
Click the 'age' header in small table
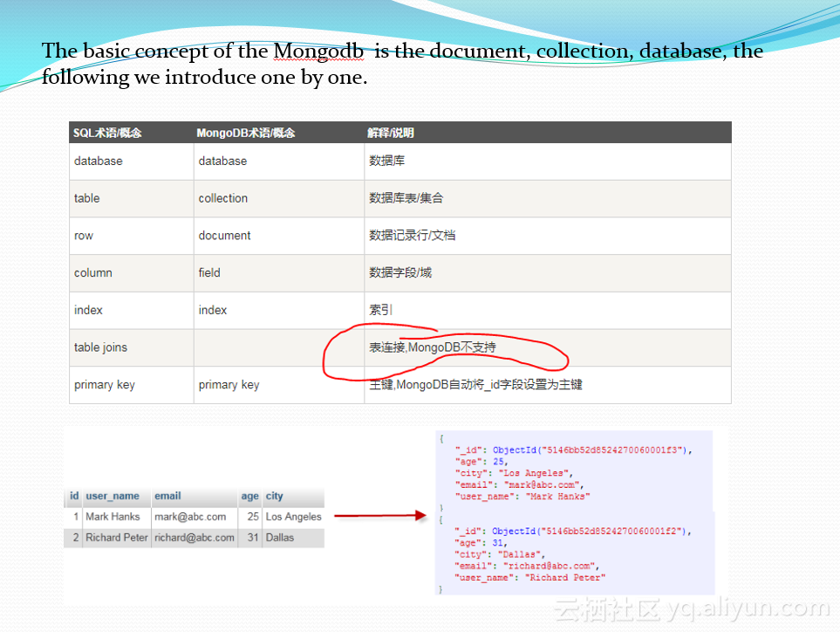pos(249,497)
